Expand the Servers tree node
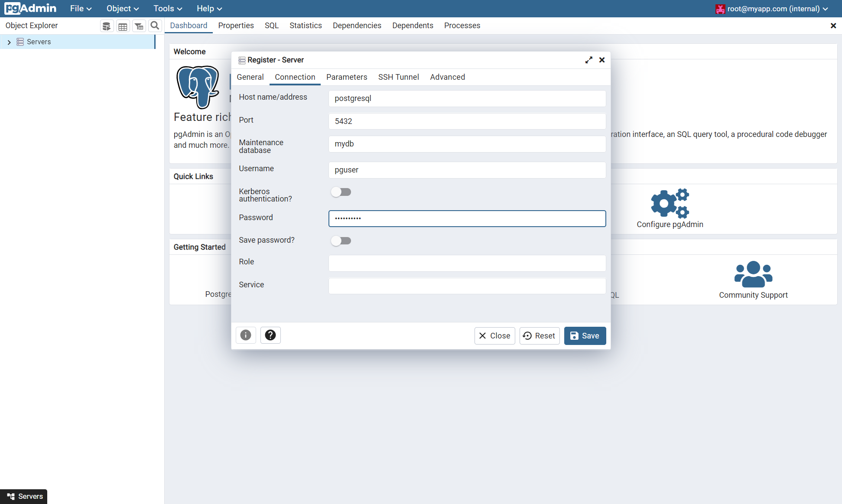This screenshot has width=842, height=504. (9, 42)
